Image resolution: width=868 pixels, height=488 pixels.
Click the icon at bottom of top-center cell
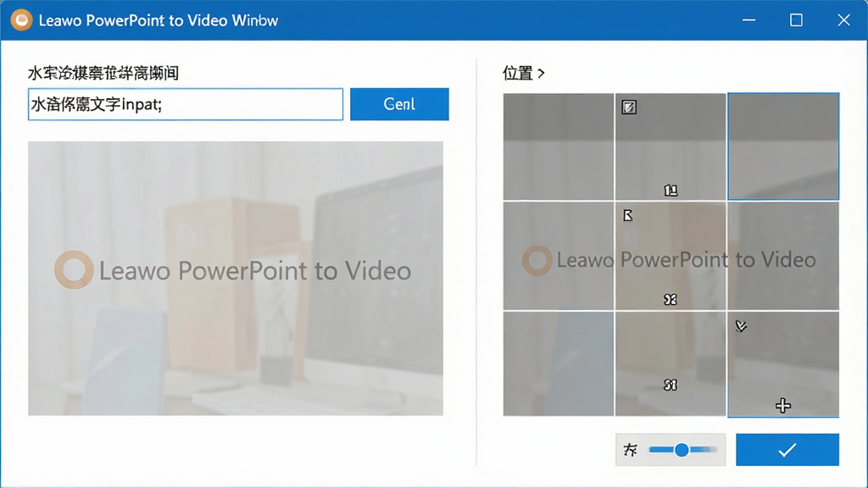[670, 191]
